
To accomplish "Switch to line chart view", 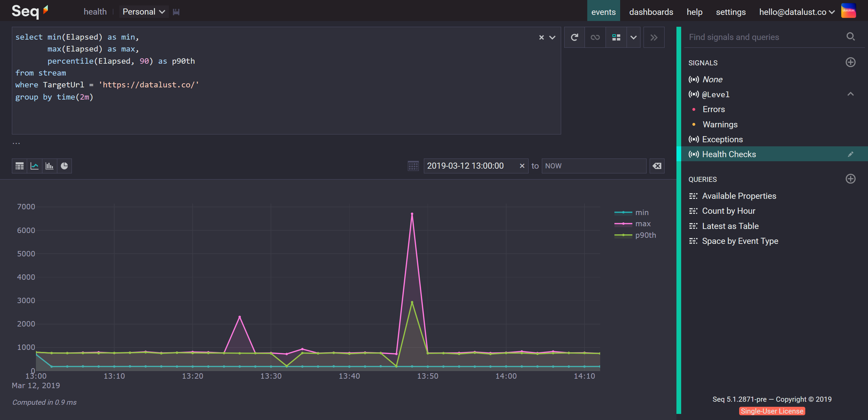I will click(34, 166).
